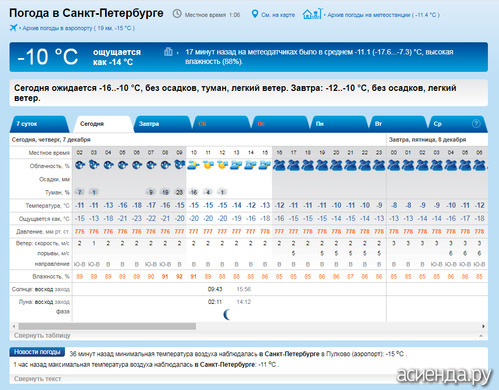Screen dimensions: 499x390
Task: Click the weather station house icon
Action: tap(312, 14)
